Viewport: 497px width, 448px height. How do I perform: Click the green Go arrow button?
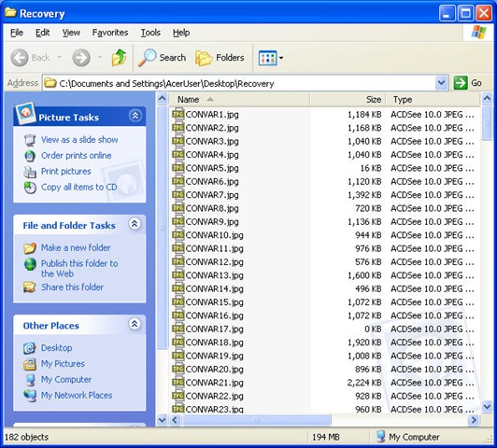pyautogui.click(x=461, y=83)
